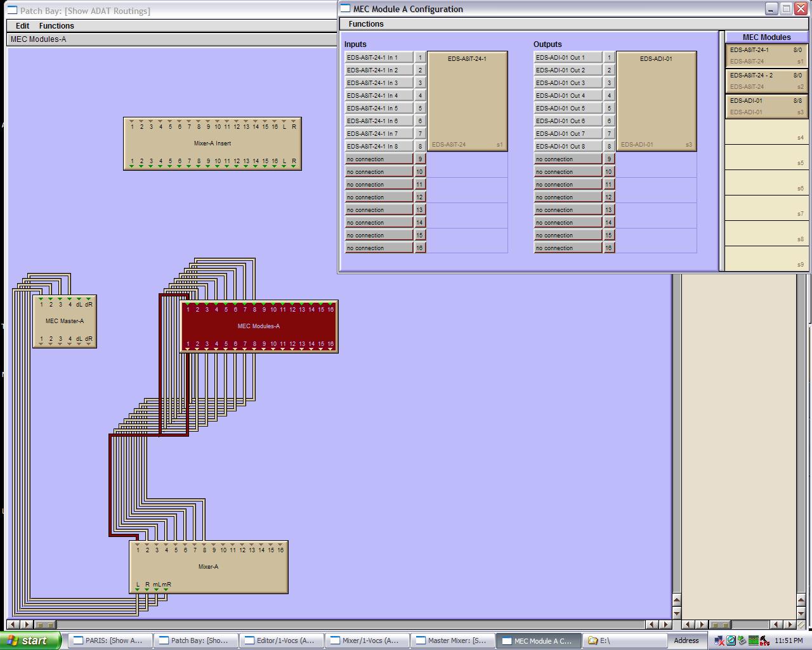
Task: Select input row EDS-A8iT-24-1 In 8
Action: pos(379,146)
